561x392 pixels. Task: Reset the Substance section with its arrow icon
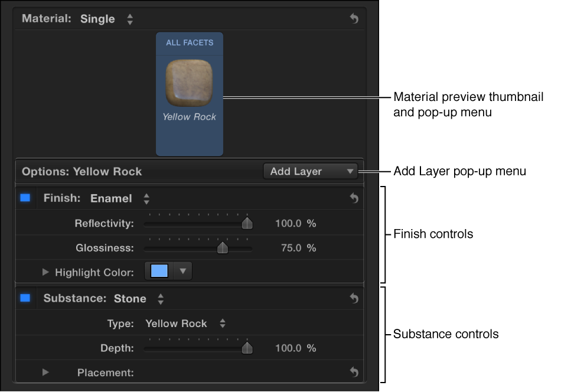pyautogui.click(x=354, y=298)
